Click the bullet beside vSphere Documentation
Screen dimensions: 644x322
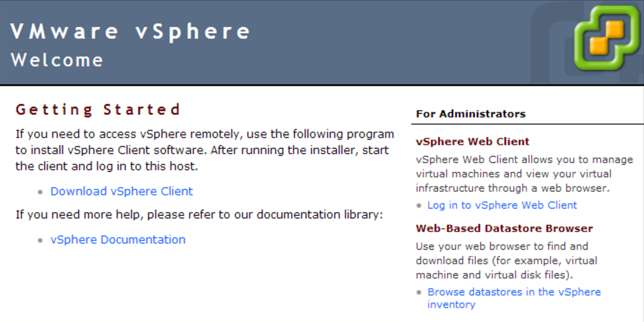[x=43, y=241]
